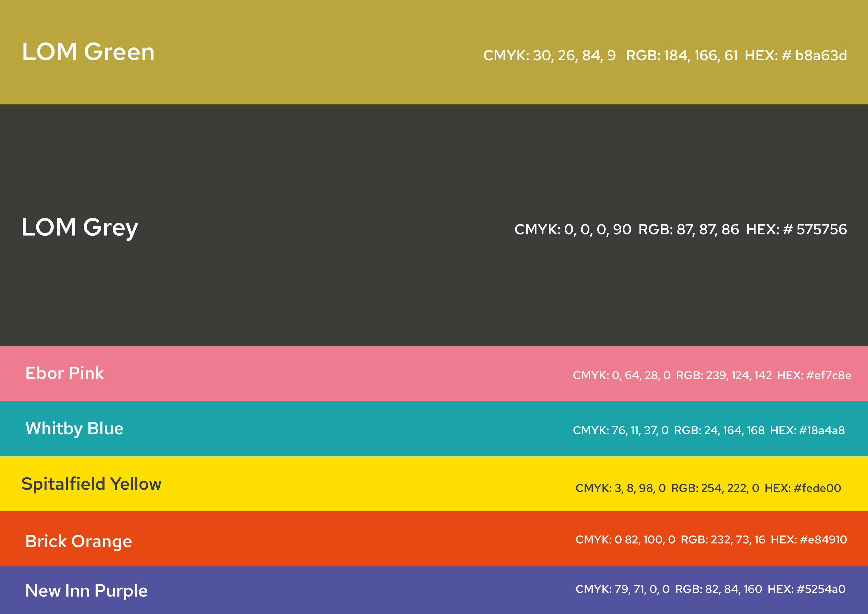
Task: Select the Ebor Pink color values line
Action: (x=712, y=375)
